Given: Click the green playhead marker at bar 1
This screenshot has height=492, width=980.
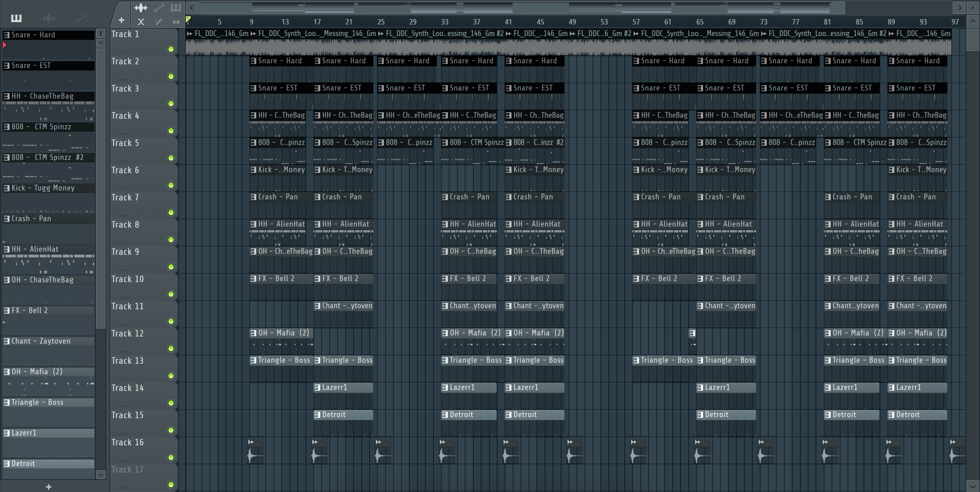Looking at the screenshot, I should click(x=188, y=20).
